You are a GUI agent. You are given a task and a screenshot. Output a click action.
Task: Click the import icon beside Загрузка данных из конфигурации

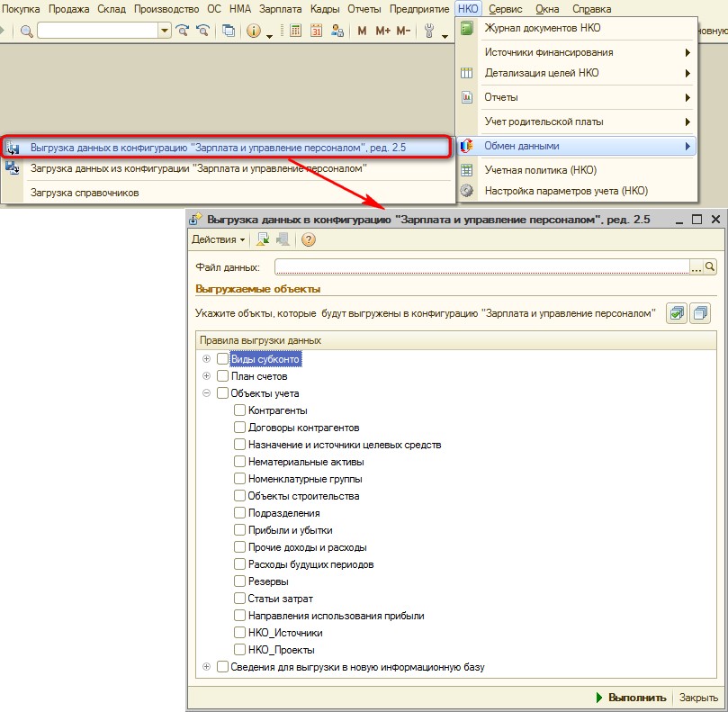[x=13, y=167]
